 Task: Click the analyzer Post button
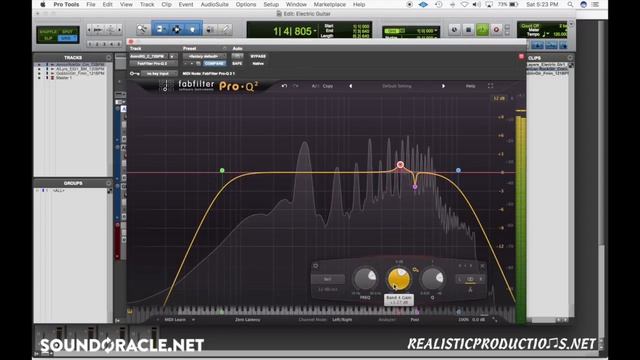tap(415, 320)
